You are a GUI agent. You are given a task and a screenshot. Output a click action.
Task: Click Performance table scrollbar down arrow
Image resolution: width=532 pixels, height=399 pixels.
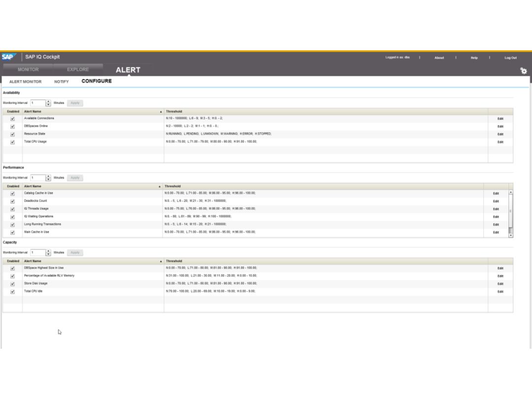[511, 235]
